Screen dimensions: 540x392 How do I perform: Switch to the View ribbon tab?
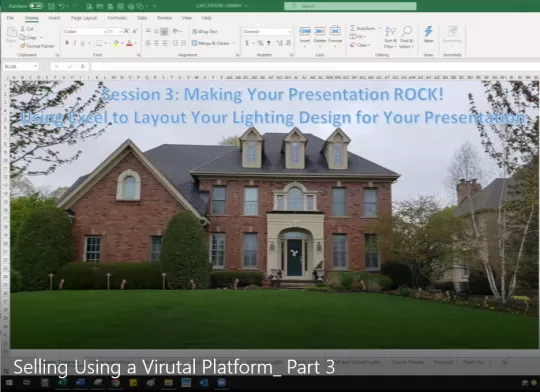(187, 18)
